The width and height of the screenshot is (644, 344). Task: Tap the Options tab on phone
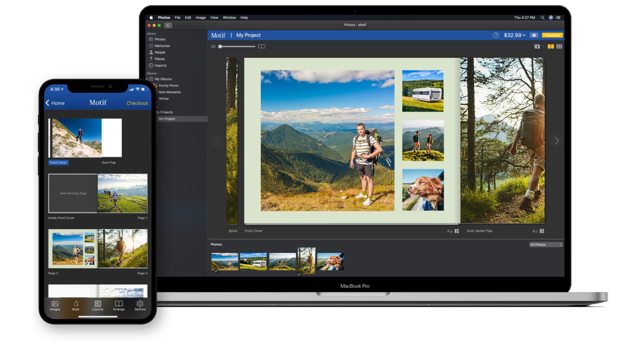coord(140,305)
